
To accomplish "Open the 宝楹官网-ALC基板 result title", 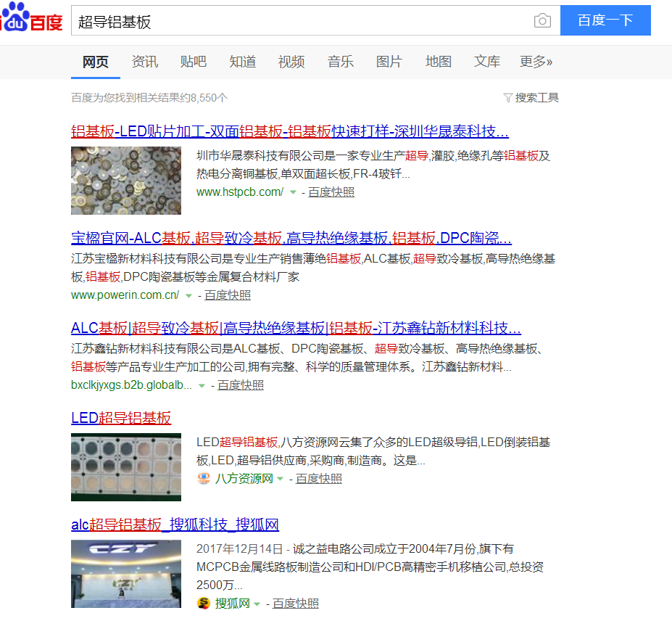I will coord(291,238).
